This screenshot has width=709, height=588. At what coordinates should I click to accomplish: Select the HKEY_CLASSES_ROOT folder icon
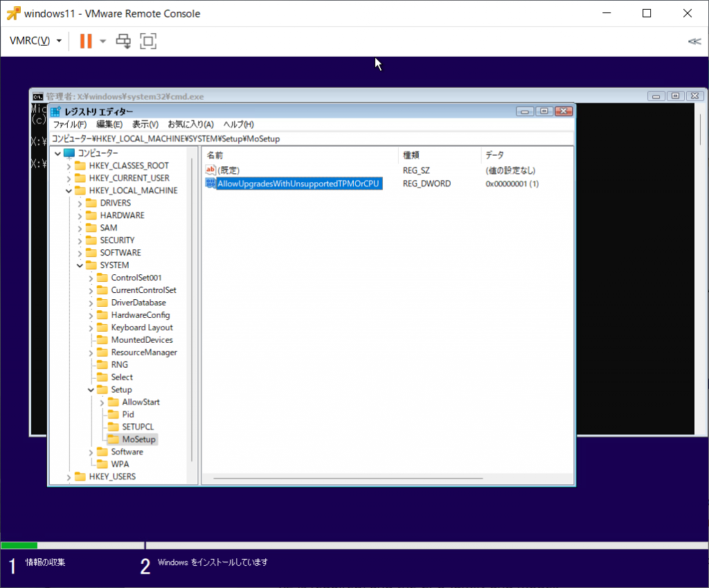(x=80, y=166)
